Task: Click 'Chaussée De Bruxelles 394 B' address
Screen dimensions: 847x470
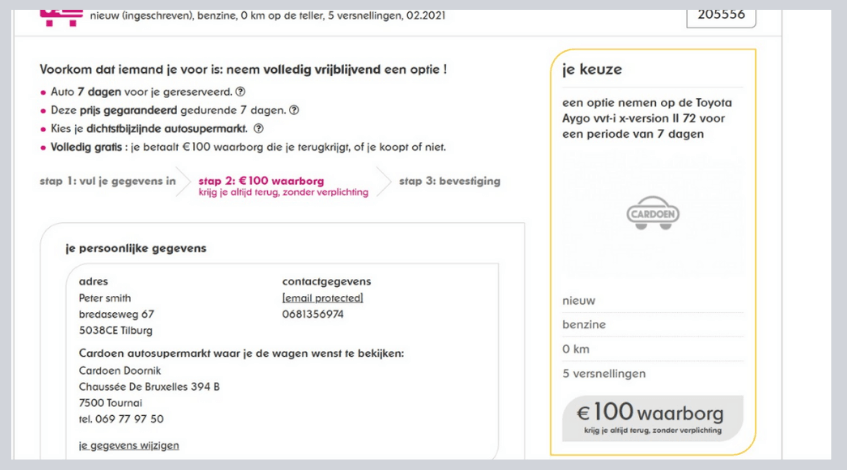Action: point(149,387)
